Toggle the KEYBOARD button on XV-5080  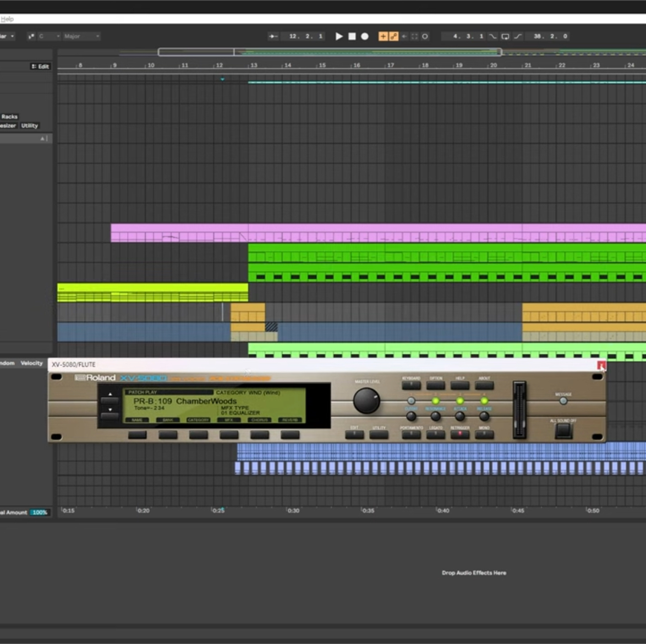[x=411, y=385]
